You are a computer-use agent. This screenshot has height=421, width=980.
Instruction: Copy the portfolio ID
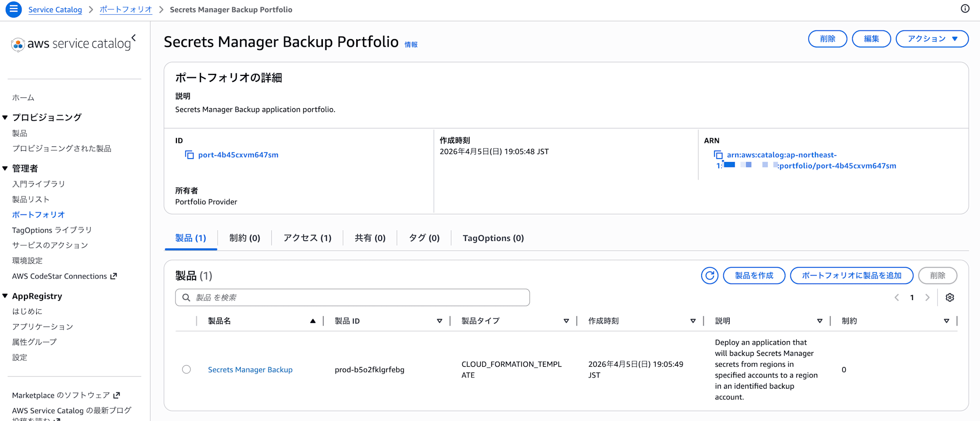[x=189, y=155]
